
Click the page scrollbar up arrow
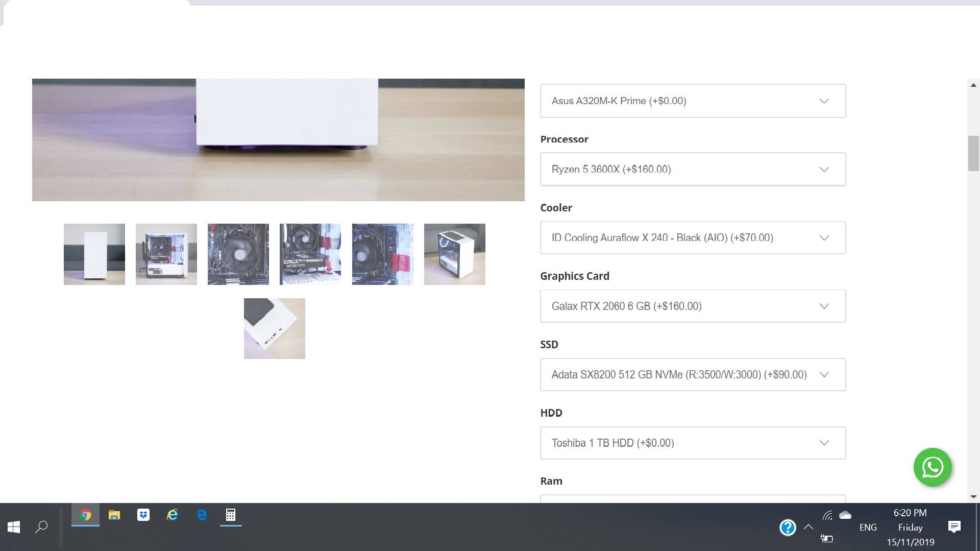click(x=973, y=85)
